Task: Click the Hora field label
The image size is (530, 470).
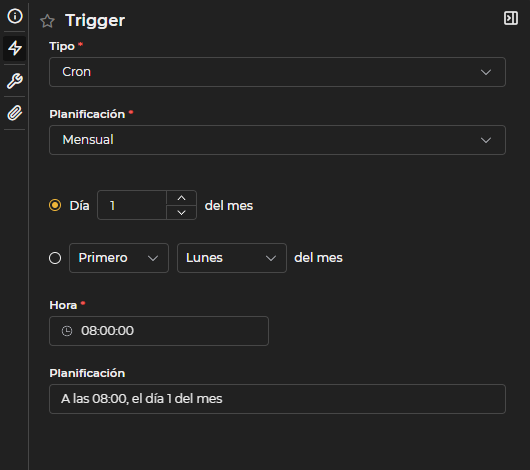Action: 63,305
